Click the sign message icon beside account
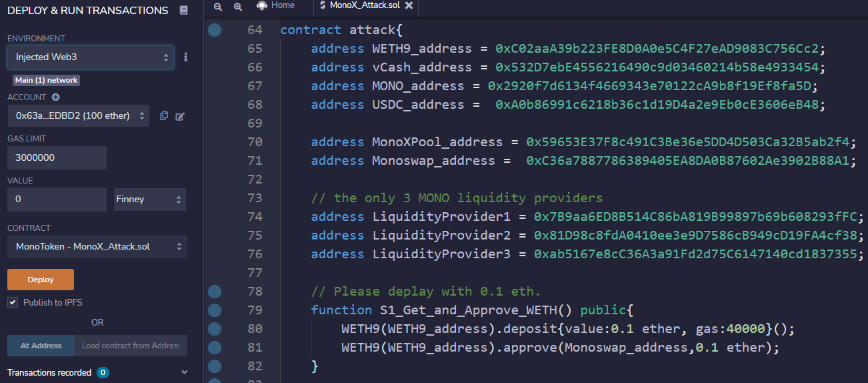868x383 pixels. 179,116
